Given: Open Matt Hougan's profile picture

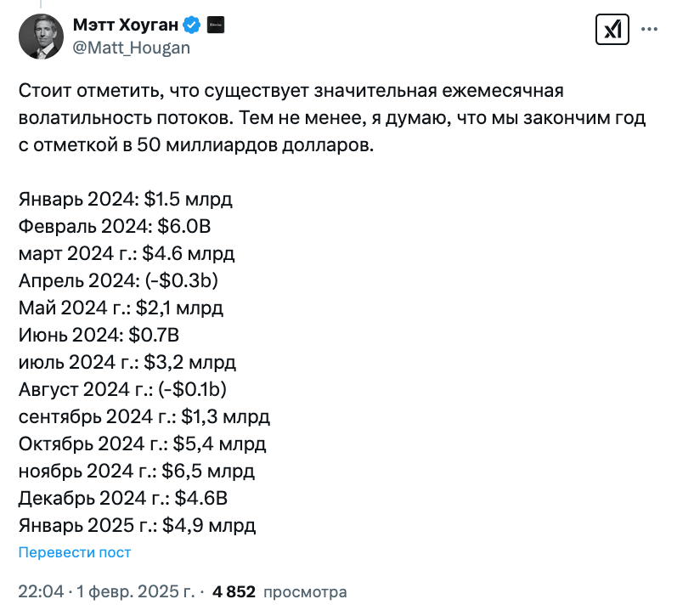Looking at the screenshot, I should (41, 37).
